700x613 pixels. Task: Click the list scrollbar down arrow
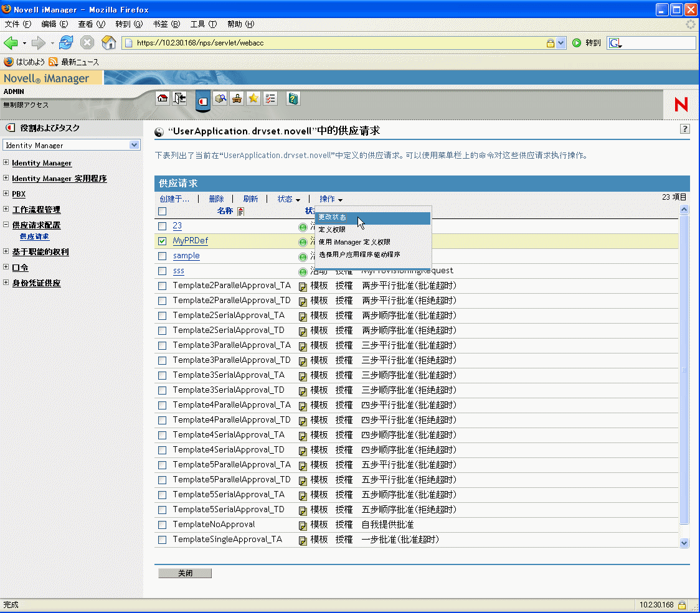(x=684, y=543)
